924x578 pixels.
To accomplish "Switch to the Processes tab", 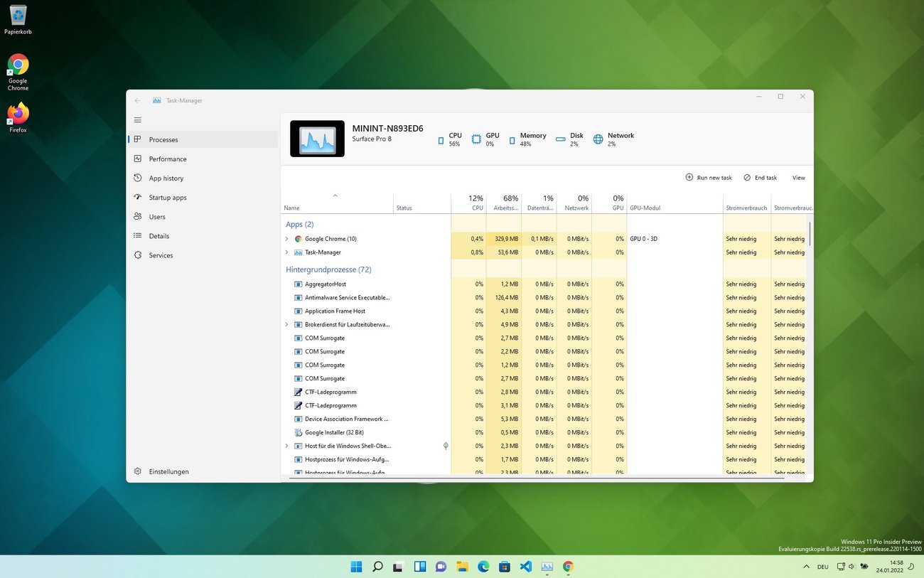I will [x=163, y=139].
